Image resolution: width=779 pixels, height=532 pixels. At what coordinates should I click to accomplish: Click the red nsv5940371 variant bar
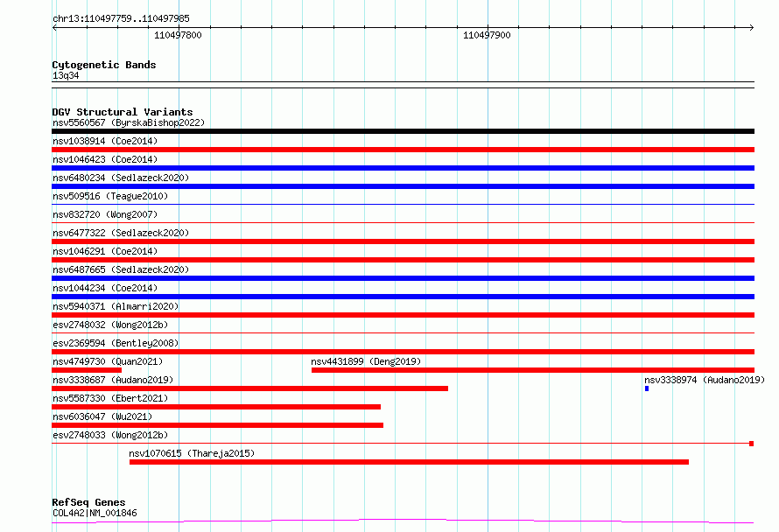coord(403,315)
